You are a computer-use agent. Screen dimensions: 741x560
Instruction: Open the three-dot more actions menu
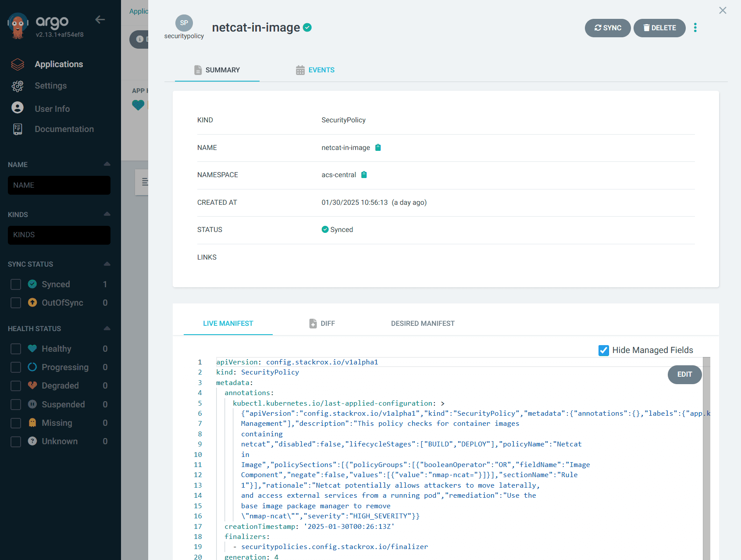(695, 28)
